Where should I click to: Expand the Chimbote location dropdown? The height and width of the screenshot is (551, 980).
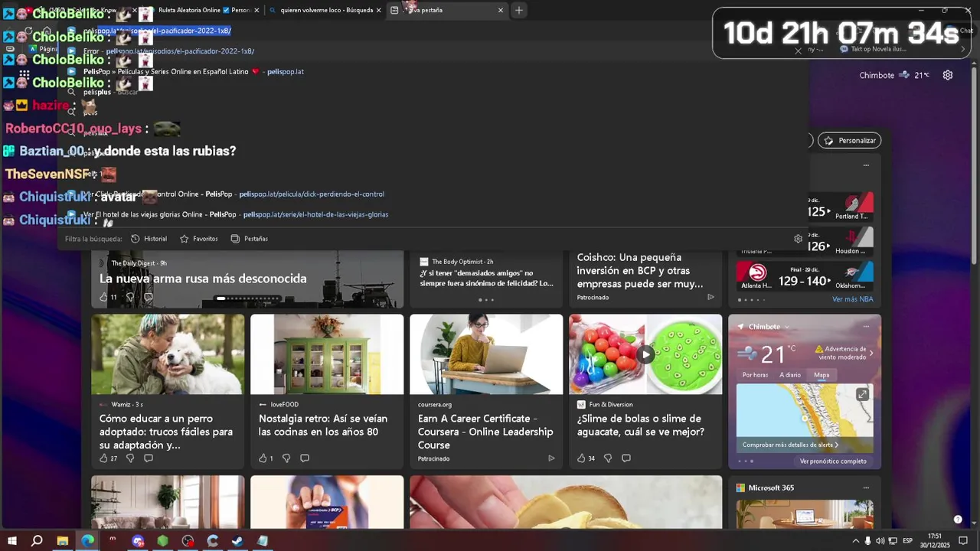[786, 327]
